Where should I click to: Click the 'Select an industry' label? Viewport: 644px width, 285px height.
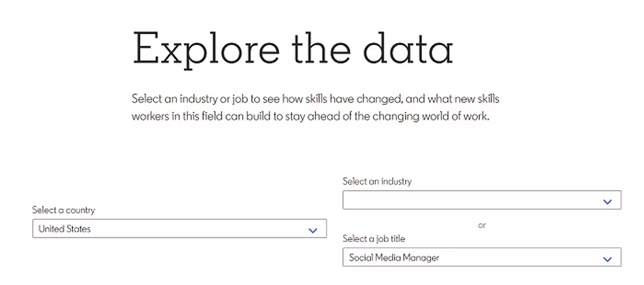pyautogui.click(x=377, y=181)
